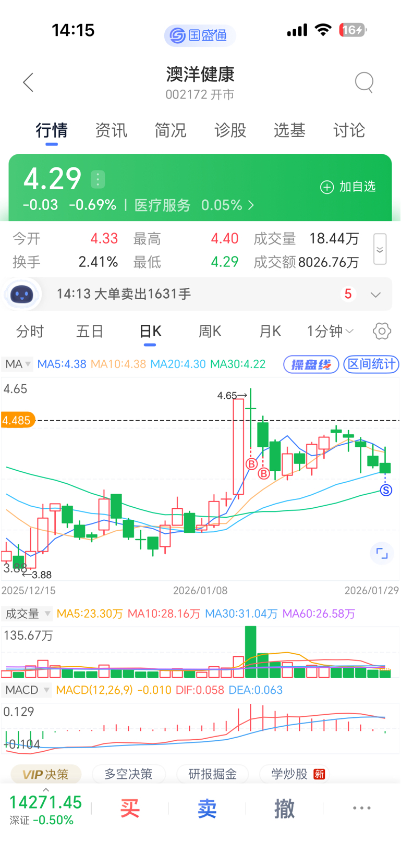Viewport: 401px width, 868px height.
Task: Expand chart to fullscreen icon
Action: pos(382,554)
